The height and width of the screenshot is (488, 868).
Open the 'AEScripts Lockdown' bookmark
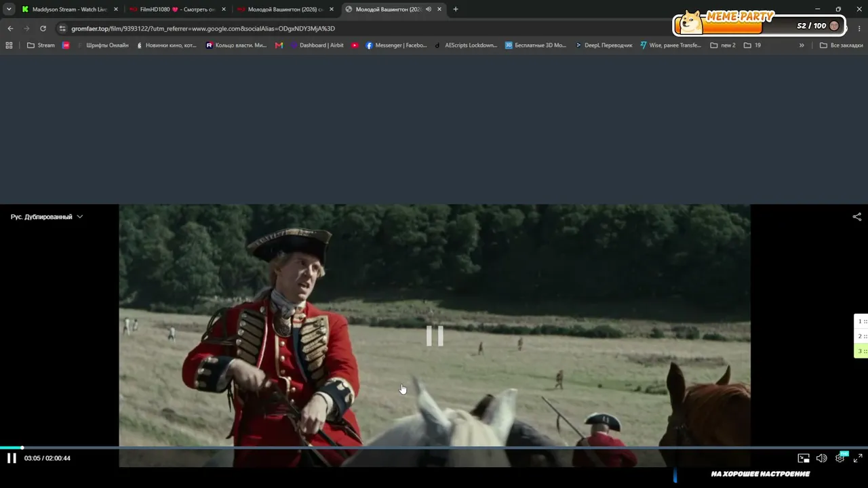[x=466, y=45]
